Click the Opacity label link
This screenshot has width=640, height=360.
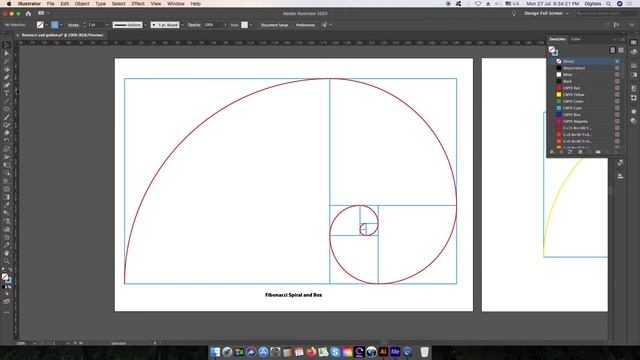[x=194, y=25]
